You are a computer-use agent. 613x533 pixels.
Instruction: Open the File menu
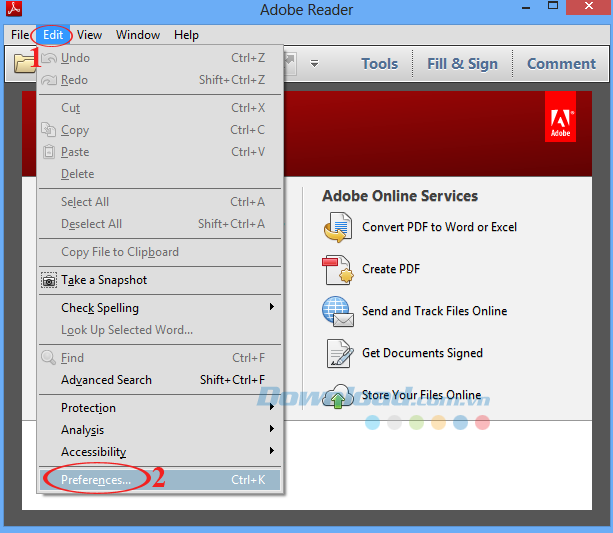click(x=20, y=35)
